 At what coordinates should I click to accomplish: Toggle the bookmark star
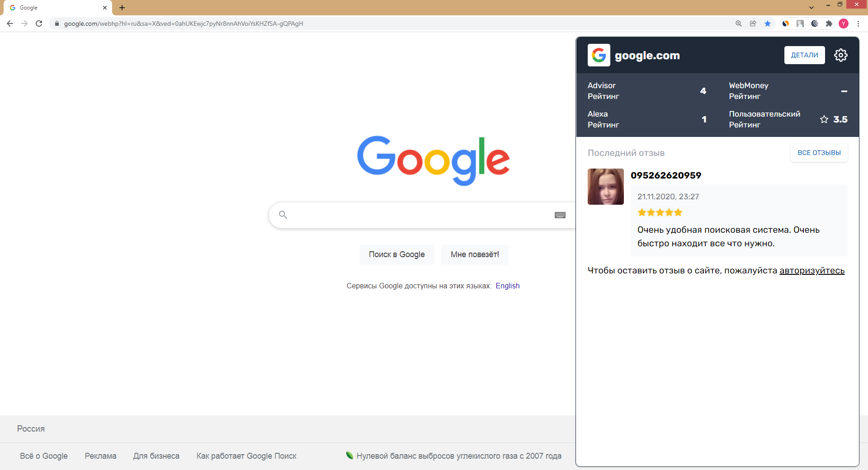[x=768, y=23]
